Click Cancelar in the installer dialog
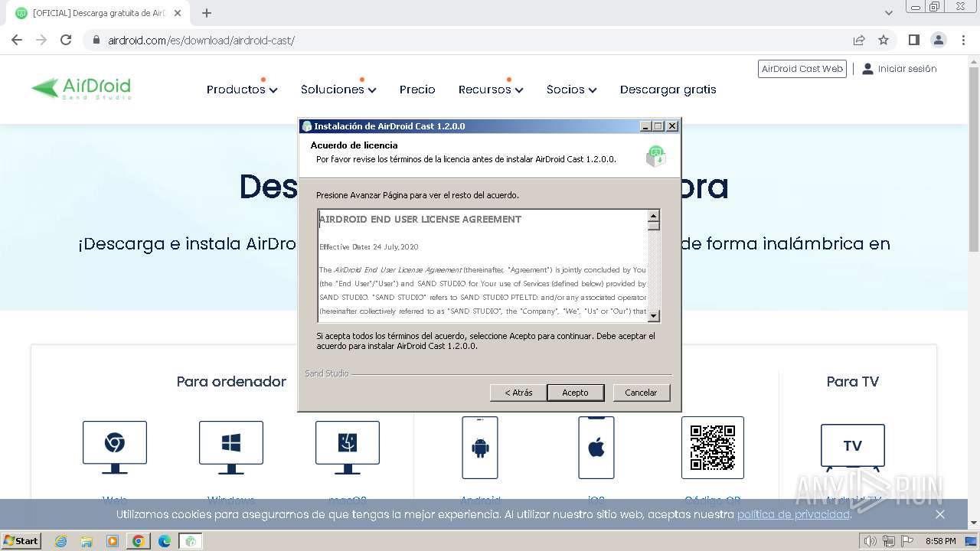 (641, 393)
